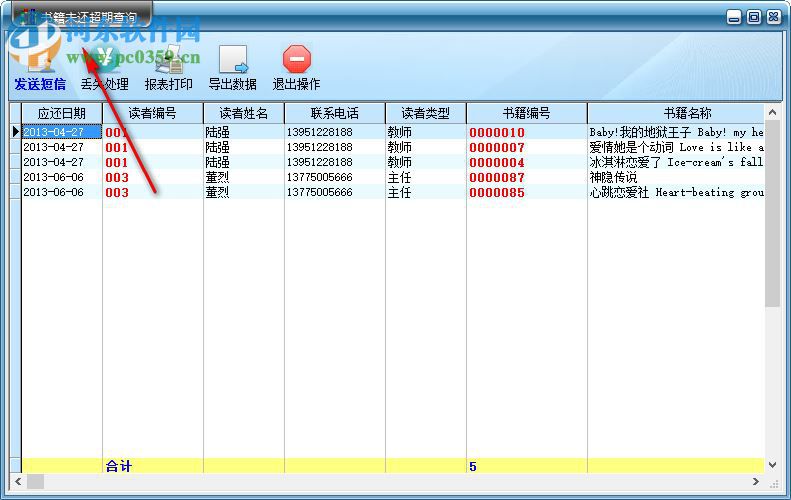Maximize the window
The image size is (791, 500).
coord(754,17)
